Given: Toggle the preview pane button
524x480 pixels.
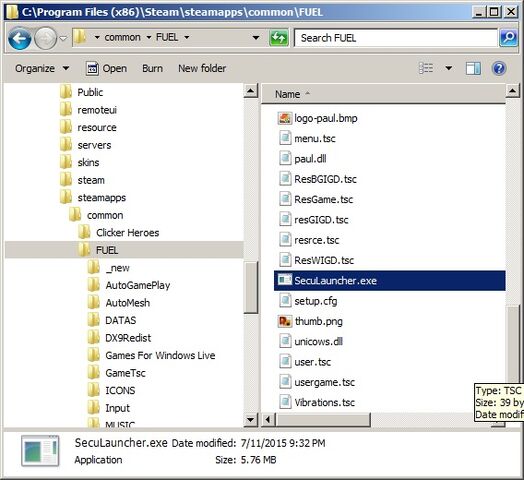Looking at the screenshot, I should pos(473,69).
